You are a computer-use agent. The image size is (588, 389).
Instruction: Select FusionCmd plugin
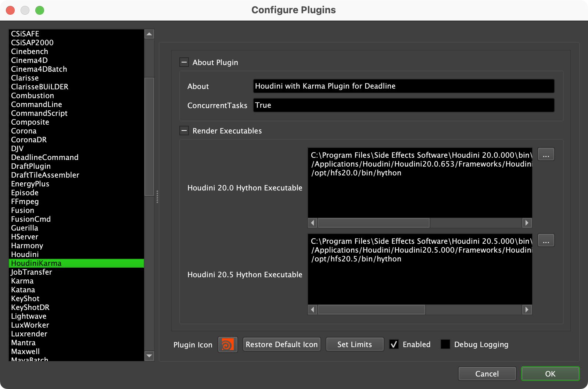point(76,219)
